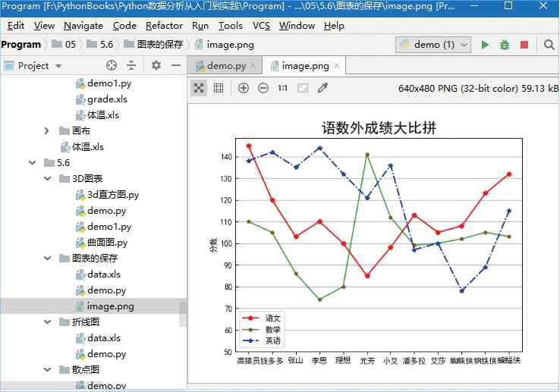This screenshot has width=560, height=392.
Task: Open the Help menu
Action: click(334, 26)
